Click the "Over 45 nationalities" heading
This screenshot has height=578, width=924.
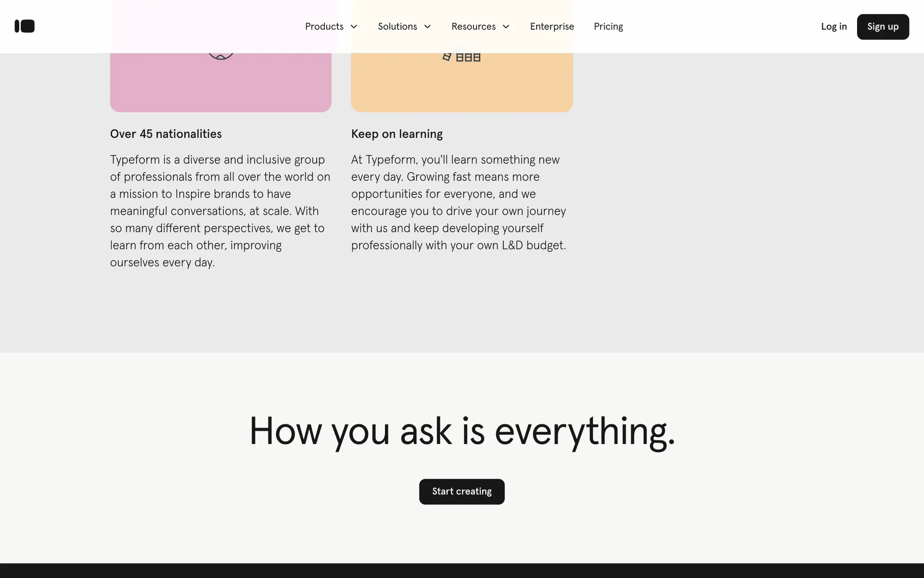[166, 134]
